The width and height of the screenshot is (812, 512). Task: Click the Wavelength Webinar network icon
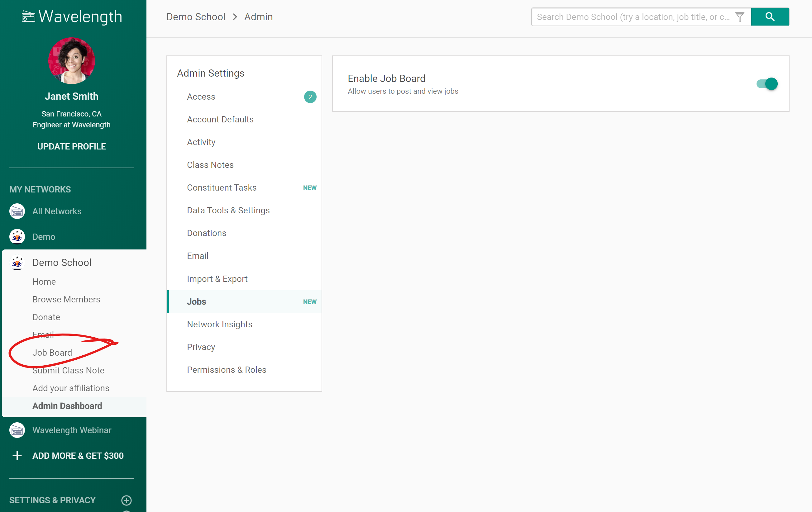pos(17,430)
